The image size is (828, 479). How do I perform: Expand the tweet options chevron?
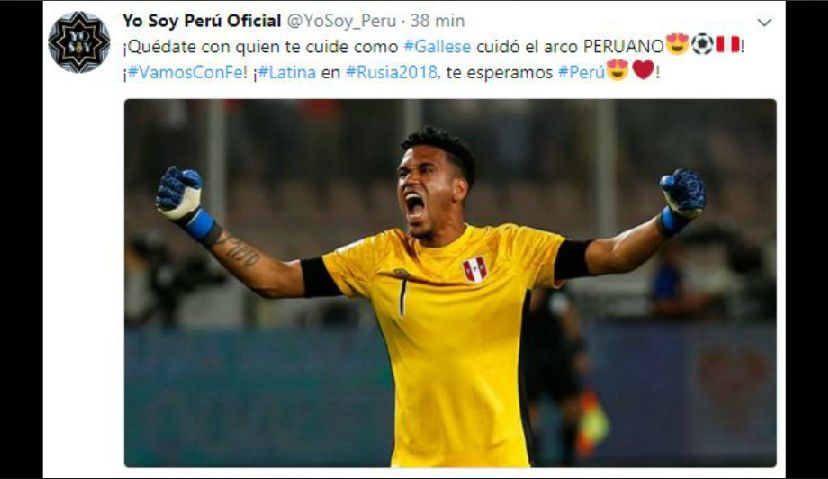(764, 22)
